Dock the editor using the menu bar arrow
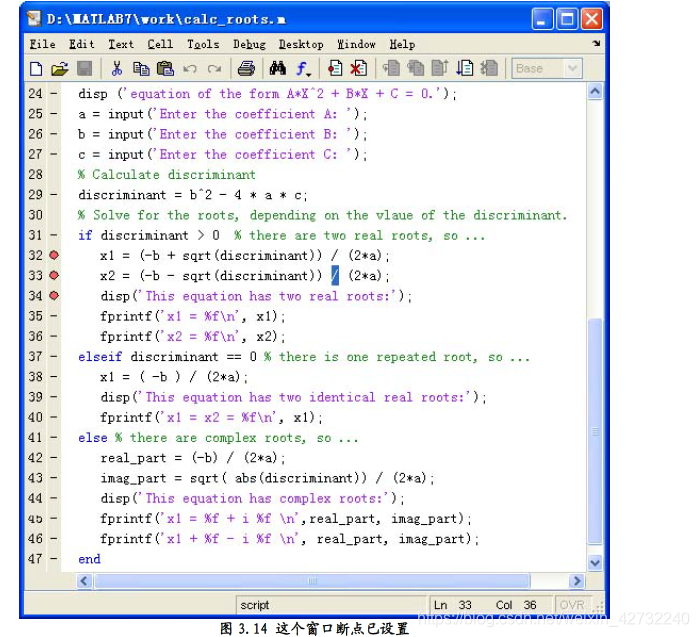 [596, 43]
